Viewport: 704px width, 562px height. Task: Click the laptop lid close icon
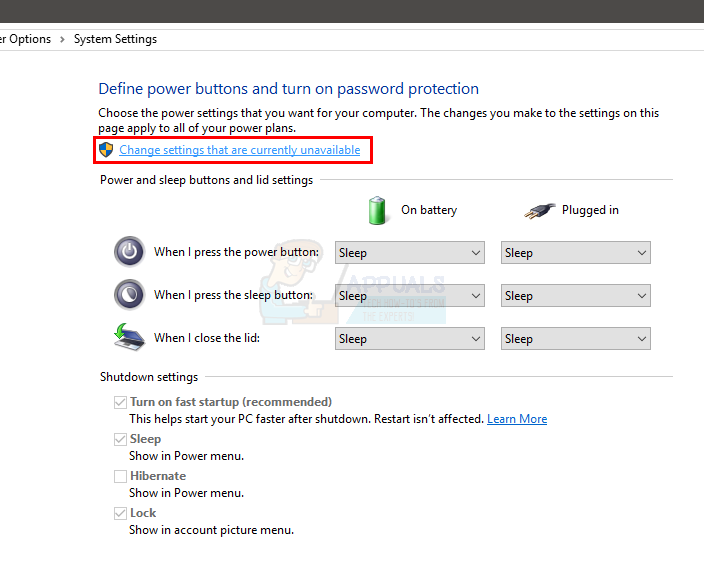pos(129,338)
